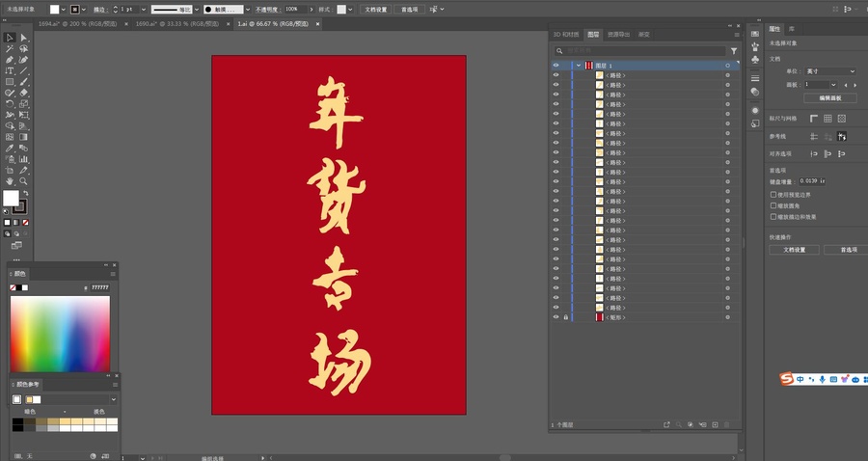Select the Magic Wand tool
This screenshot has width=868, height=461.
pos(10,48)
